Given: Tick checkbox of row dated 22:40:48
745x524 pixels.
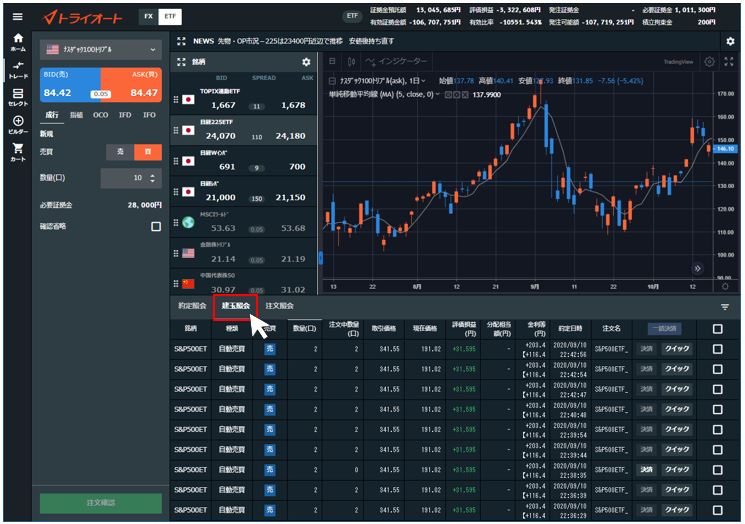Looking at the screenshot, I should click(x=718, y=410).
